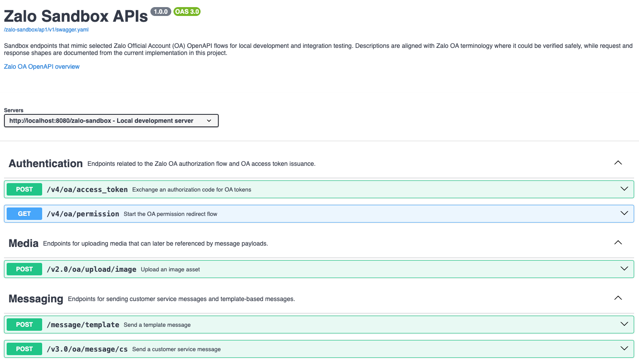Image resolution: width=639 pixels, height=364 pixels.
Task: Click the POST badge for access_token
Action: [24, 189]
